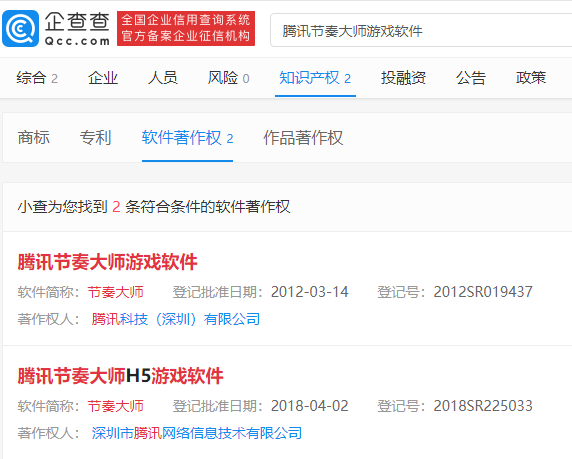Image resolution: width=572 pixels, height=459 pixels.
Task: Switch to the 政策 tab
Action: point(531,78)
